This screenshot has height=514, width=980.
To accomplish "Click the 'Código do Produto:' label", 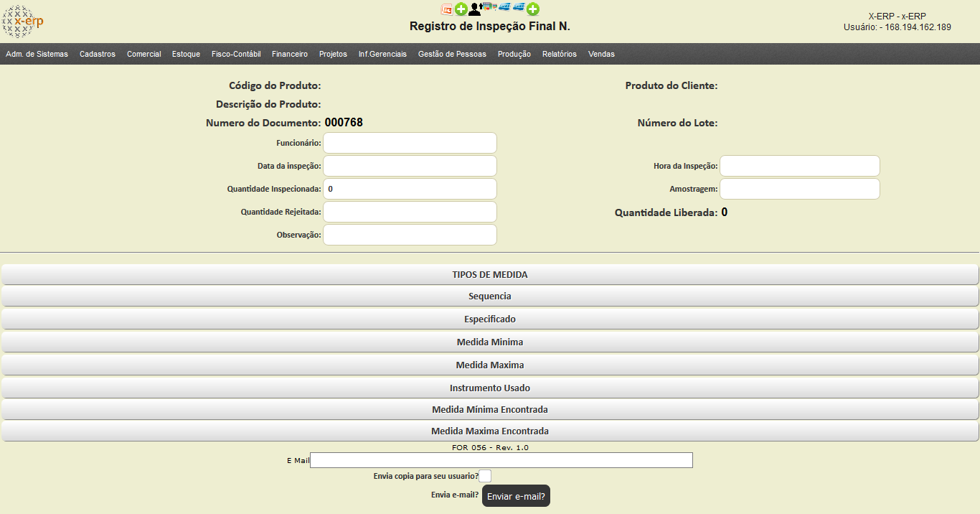I will pyautogui.click(x=275, y=85).
